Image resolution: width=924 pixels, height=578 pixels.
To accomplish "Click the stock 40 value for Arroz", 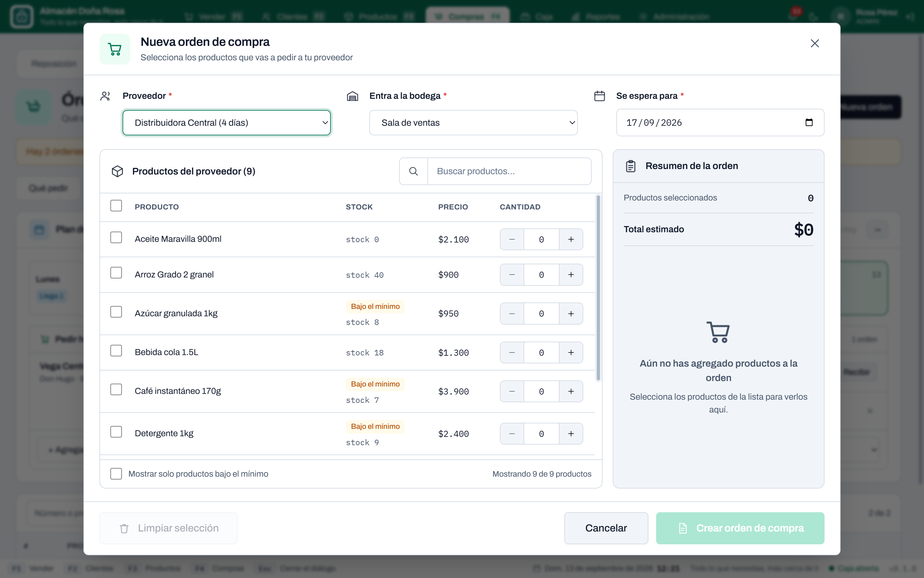I will point(365,275).
